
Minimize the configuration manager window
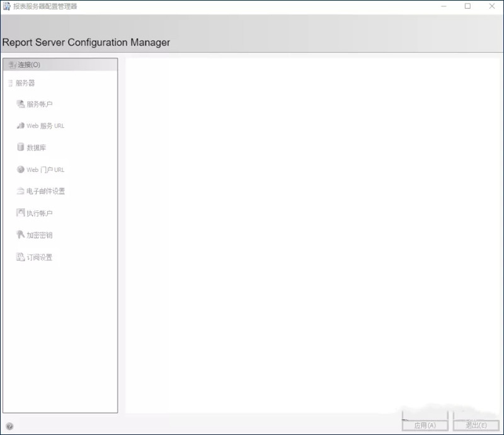(444, 6)
